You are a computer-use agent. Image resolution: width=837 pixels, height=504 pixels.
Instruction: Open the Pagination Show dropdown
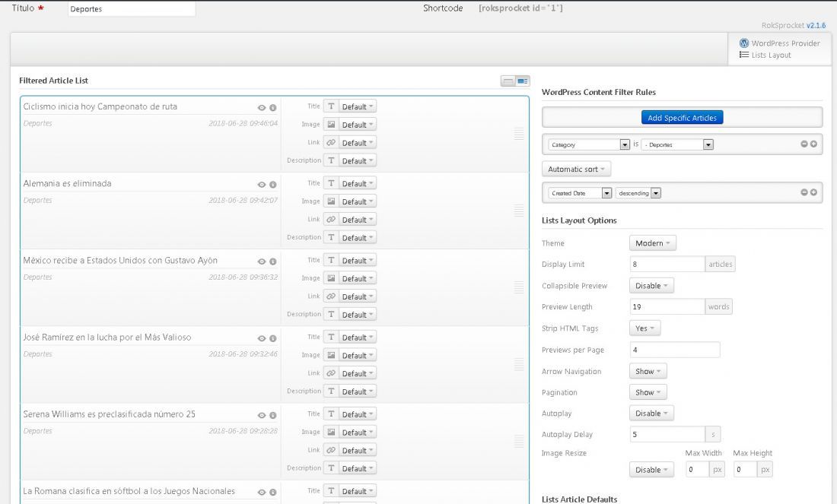point(648,392)
